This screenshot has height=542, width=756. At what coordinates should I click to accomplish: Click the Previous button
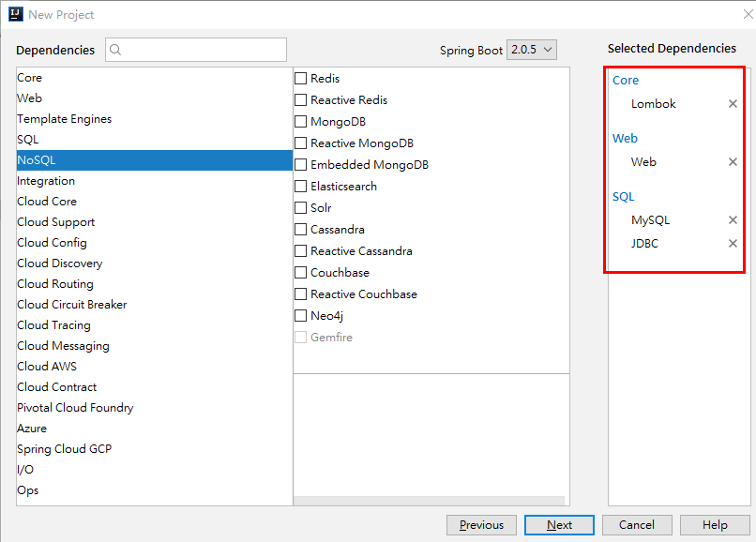coord(481,525)
